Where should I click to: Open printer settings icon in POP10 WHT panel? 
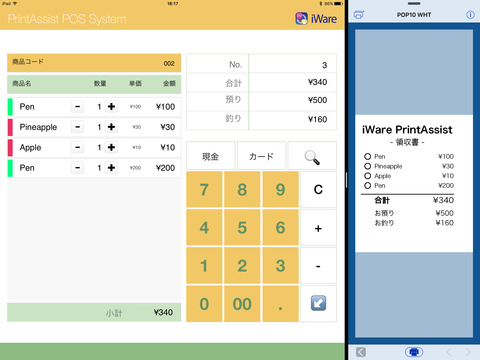pos(359,15)
